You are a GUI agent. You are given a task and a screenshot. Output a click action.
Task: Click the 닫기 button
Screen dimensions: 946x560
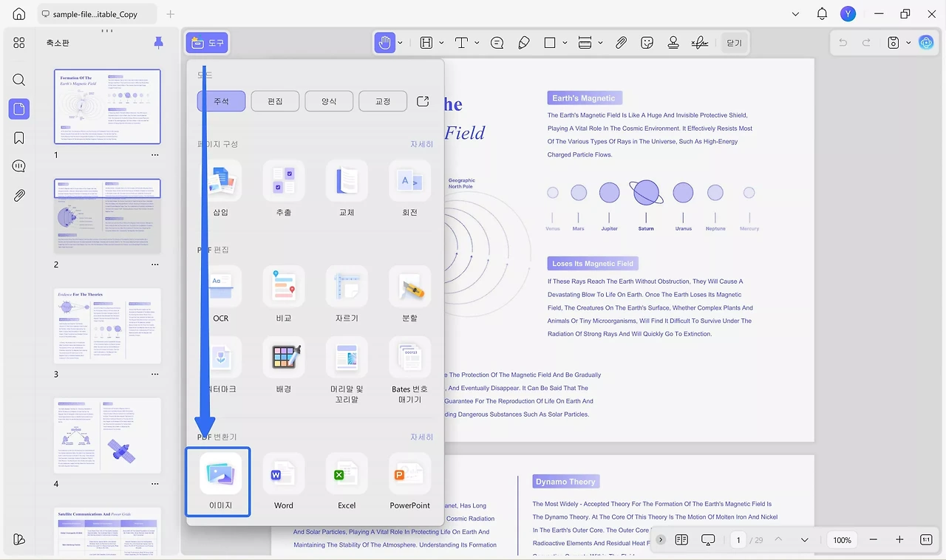[734, 43]
